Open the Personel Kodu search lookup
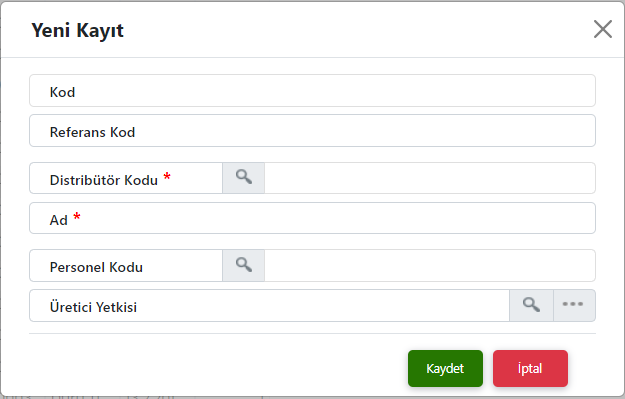 [x=244, y=265]
